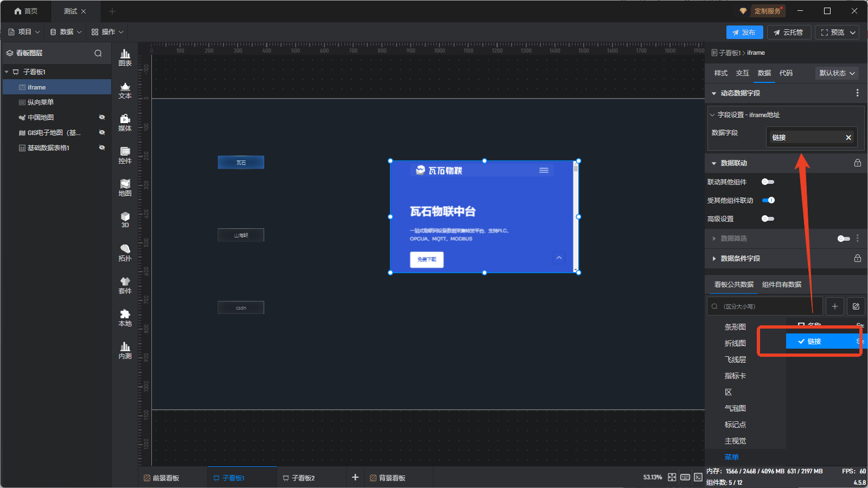Toggle 联动其他组件 switch

point(768,182)
